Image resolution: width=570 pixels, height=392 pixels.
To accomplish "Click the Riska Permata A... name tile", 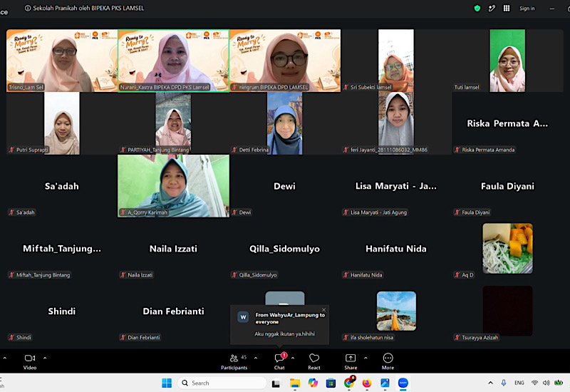I will pyautogui.click(x=507, y=123).
